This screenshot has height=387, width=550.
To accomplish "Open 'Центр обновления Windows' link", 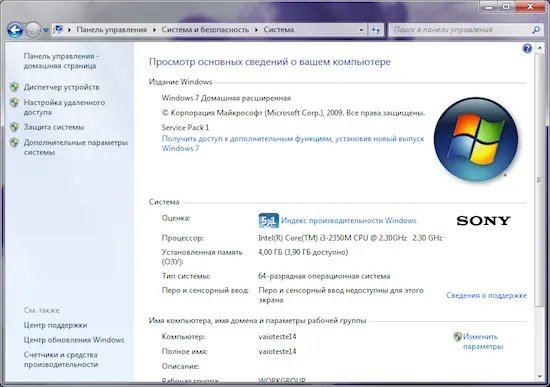I will (74, 340).
